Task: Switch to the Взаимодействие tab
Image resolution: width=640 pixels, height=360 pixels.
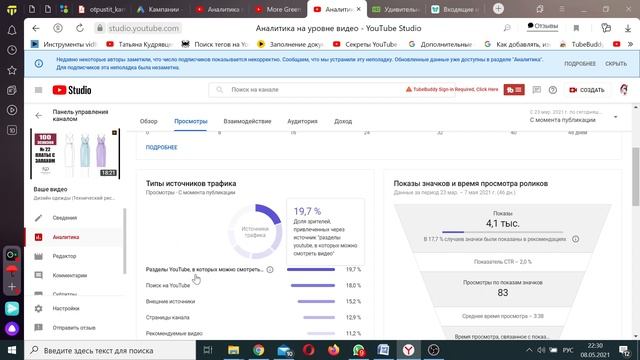Action: 247,121
